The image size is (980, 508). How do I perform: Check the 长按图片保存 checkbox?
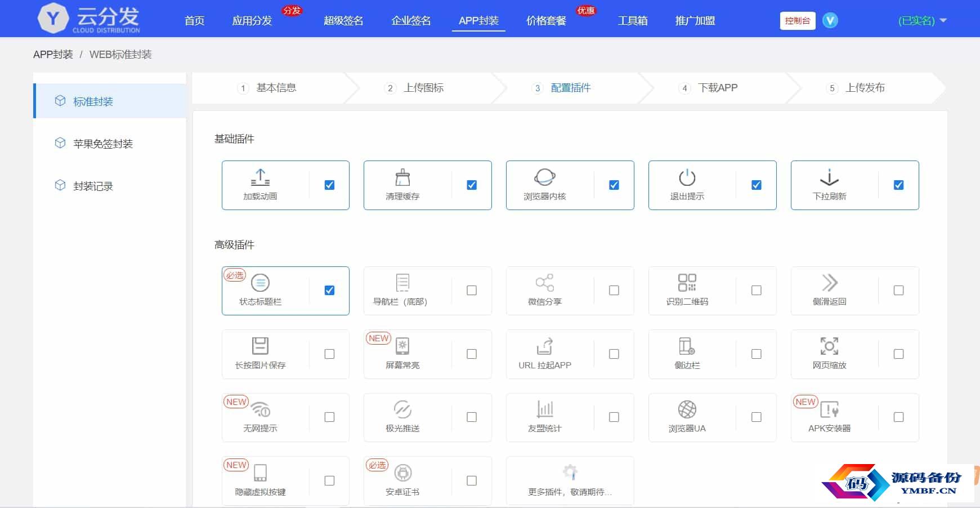pos(330,354)
